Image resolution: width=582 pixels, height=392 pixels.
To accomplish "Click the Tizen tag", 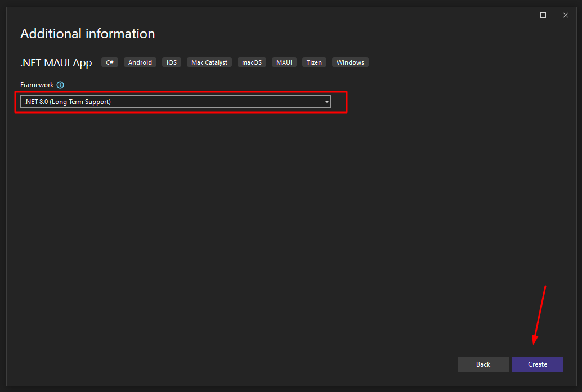I will point(314,62).
